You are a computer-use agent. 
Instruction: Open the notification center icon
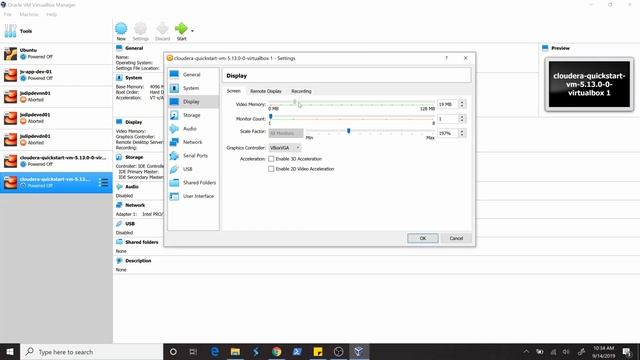coord(627,352)
